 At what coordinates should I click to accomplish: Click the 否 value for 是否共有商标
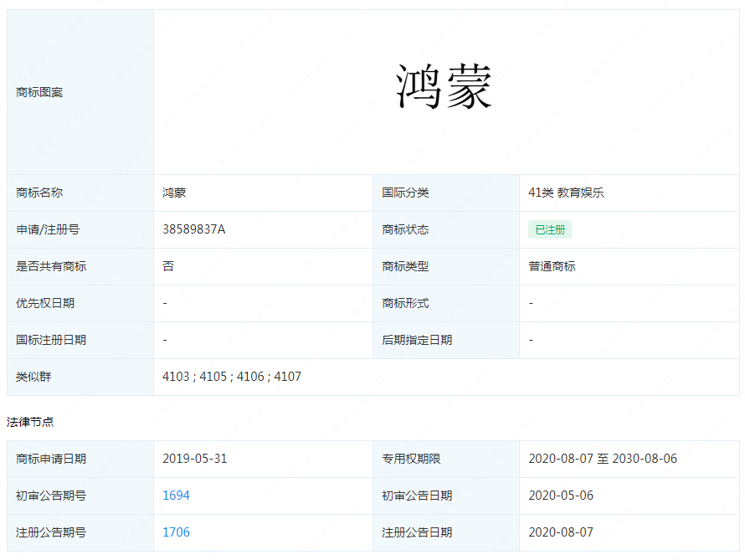point(168,266)
